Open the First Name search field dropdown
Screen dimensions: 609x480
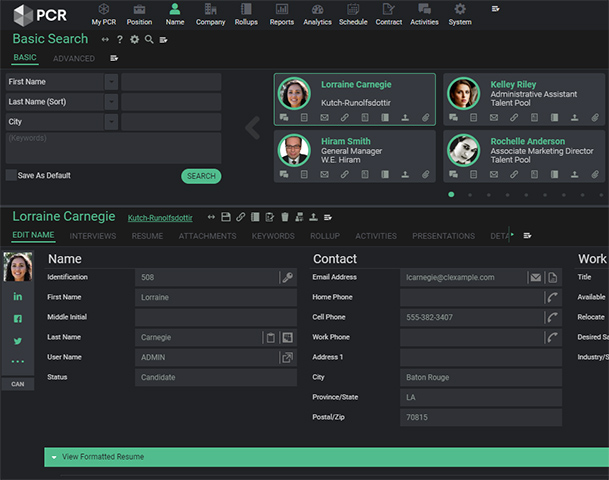[111, 82]
